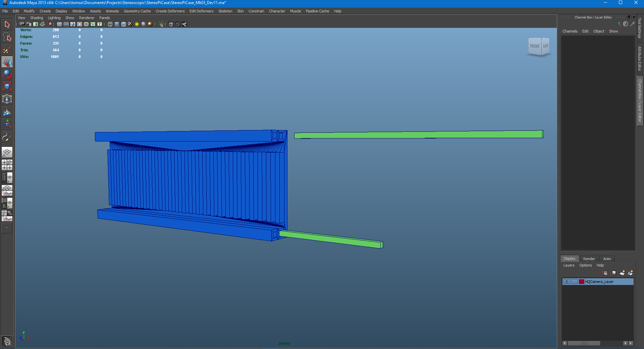The width and height of the screenshot is (644, 349).
Task: Switch to Four View layout icon
Action: [7, 165]
